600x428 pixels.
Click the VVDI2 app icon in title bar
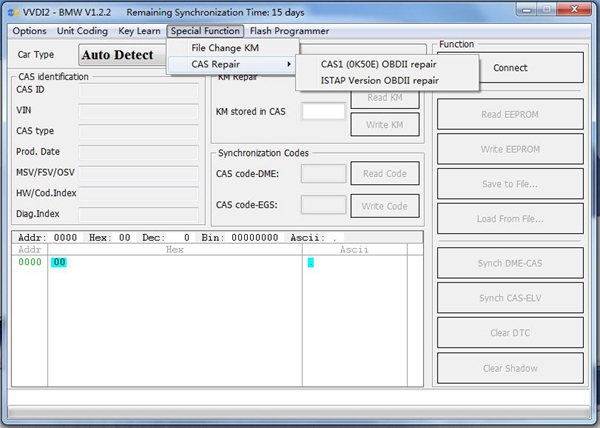coord(13,13)
